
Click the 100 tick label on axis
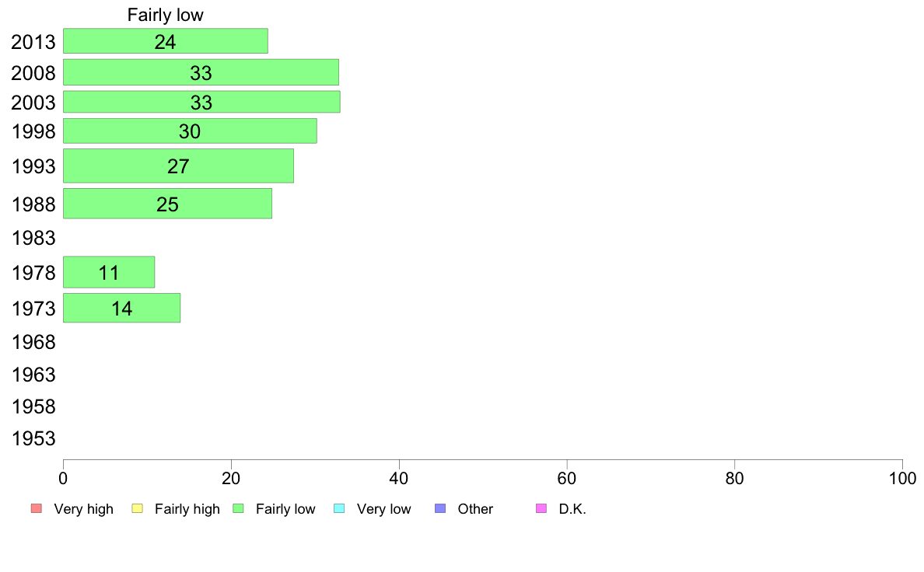902,478
